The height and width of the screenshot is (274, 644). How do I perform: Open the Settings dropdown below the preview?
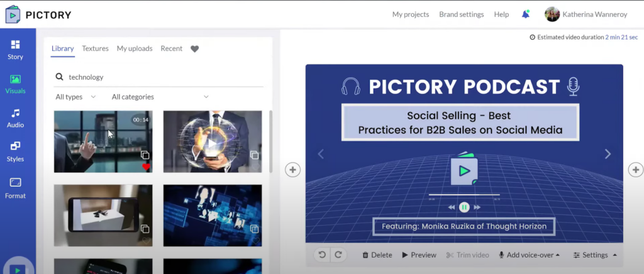pos(595,255)
